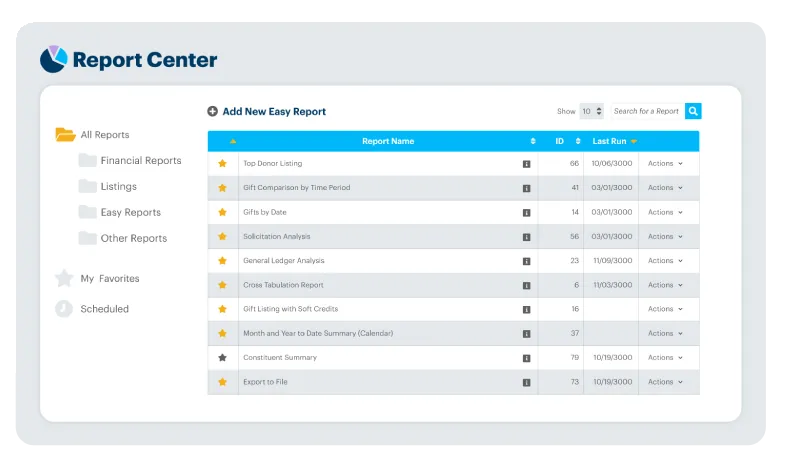Screen dimensions: 788x468
Task: Select Other Reports category
Action: [134, 238]
